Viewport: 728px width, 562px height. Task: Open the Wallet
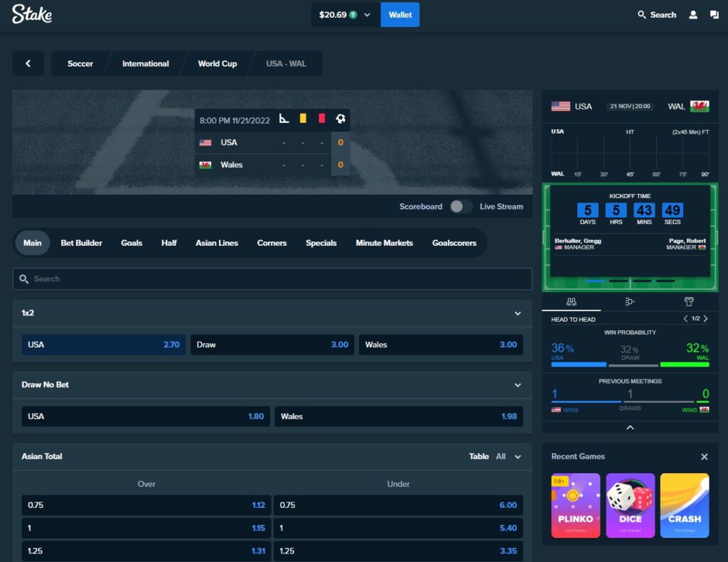click(400, 15)
